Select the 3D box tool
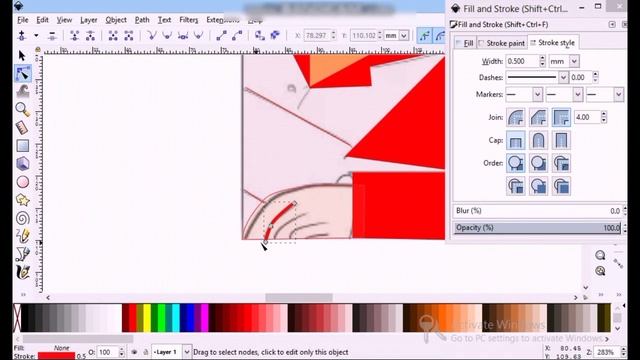 [23, 164]
